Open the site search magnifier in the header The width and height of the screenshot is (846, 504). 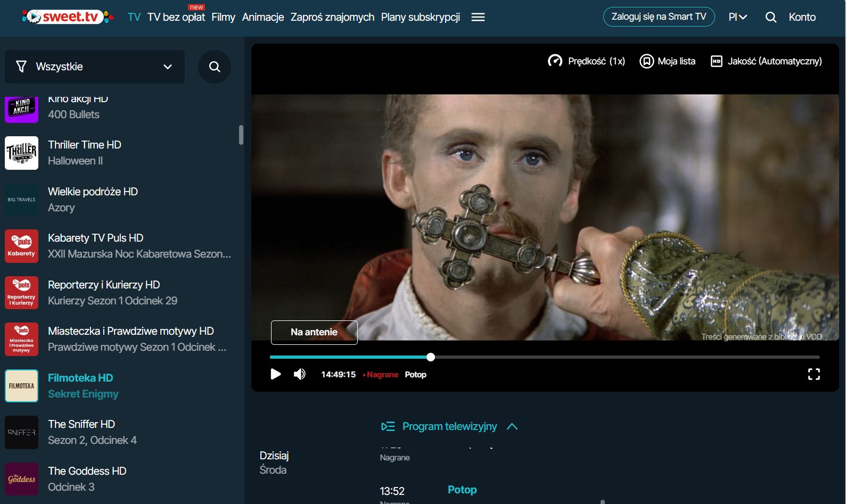[x=770, y=17]
